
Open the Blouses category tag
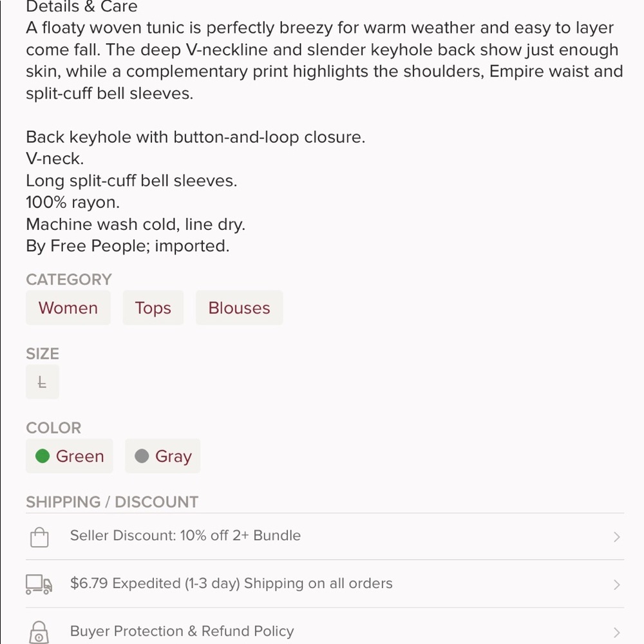coord(239,308)
